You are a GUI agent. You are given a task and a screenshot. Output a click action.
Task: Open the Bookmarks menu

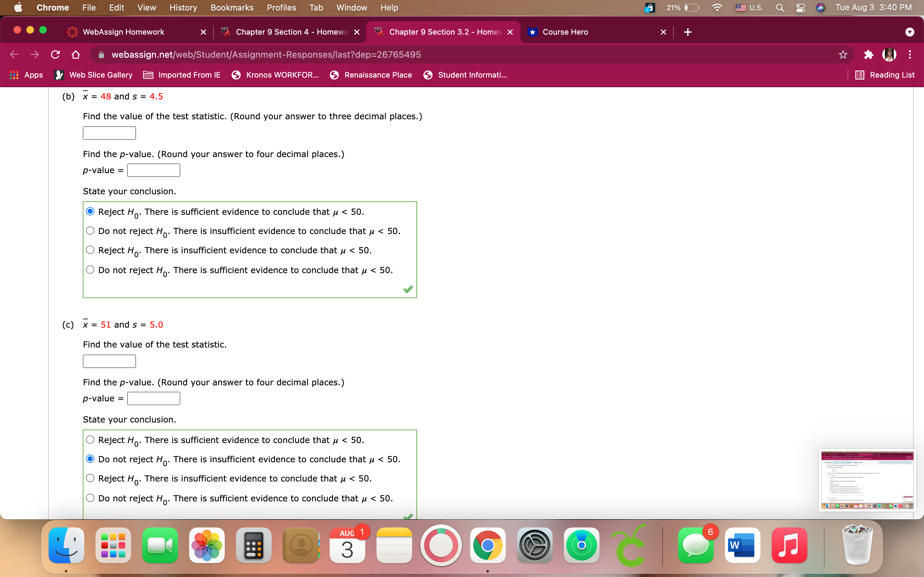click(x=232, y=7)
